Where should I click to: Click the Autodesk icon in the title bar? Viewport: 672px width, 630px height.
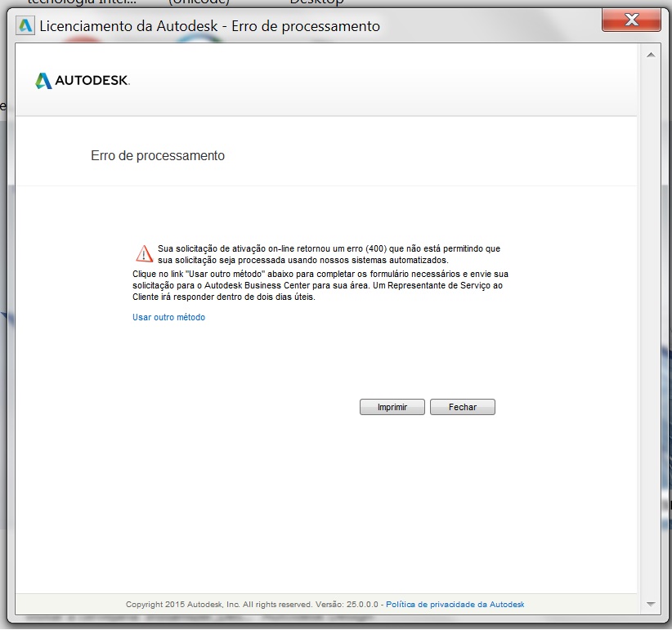[25, 25]
